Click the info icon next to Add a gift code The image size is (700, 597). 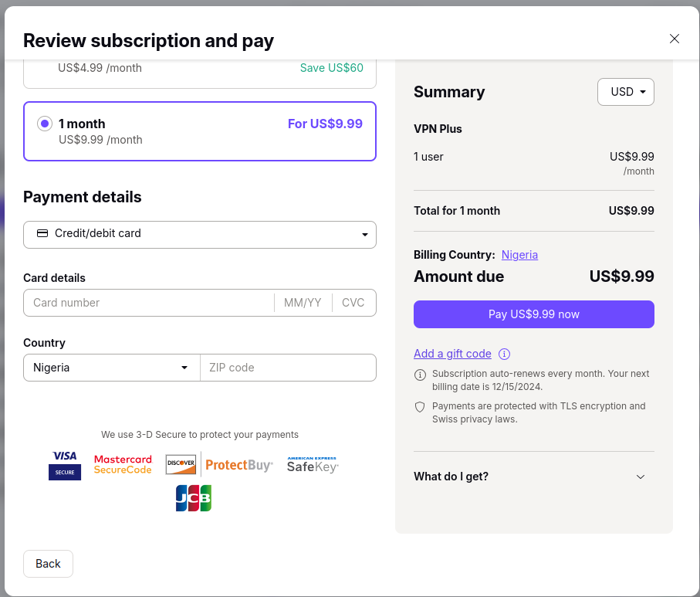(504, 354)
